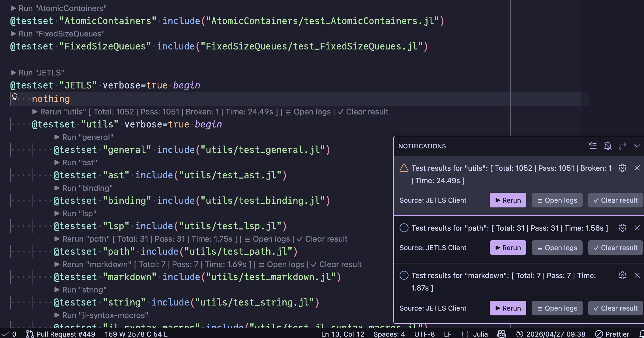Click "FixedSizeQueues/test_FixedSizeQueues.jl" path string
Image resolution: width=644 pixels, height=338 pixels.
(x=312, y=46)
